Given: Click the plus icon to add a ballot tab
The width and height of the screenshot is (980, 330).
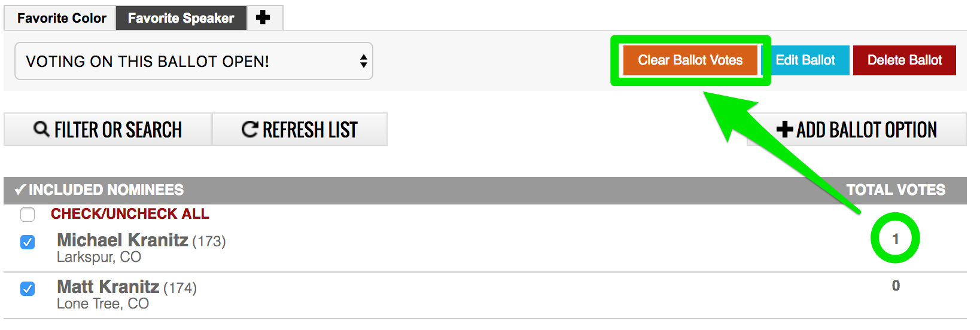Looking at the screenshot, I should [x=263, y=18].
